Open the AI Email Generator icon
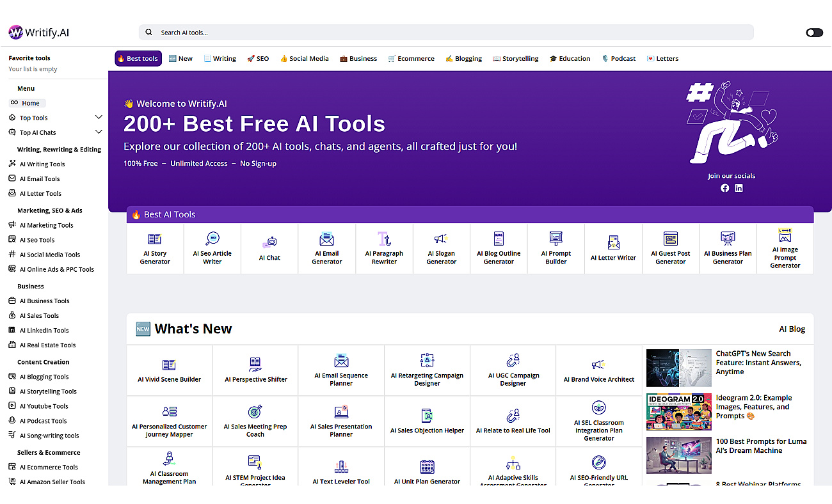The image size is (832, 504). (327, 239)
